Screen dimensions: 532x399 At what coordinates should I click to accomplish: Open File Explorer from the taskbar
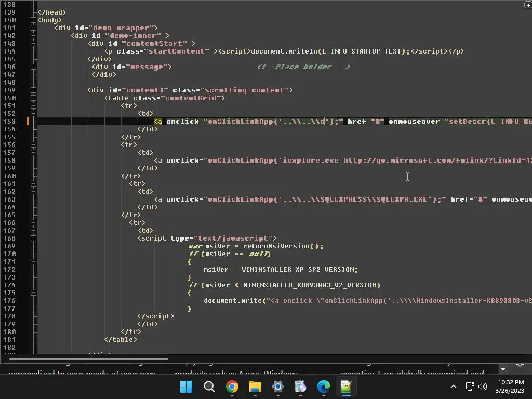coord(255,387)
